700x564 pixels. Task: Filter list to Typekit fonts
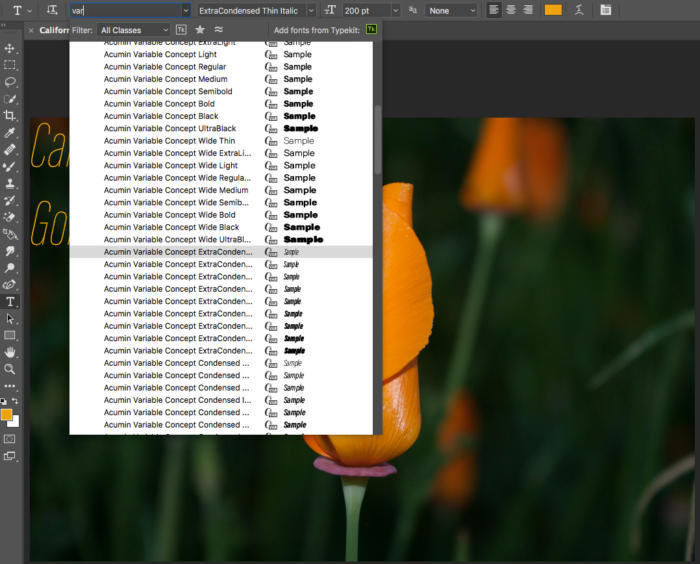click(x=181, y=29)
